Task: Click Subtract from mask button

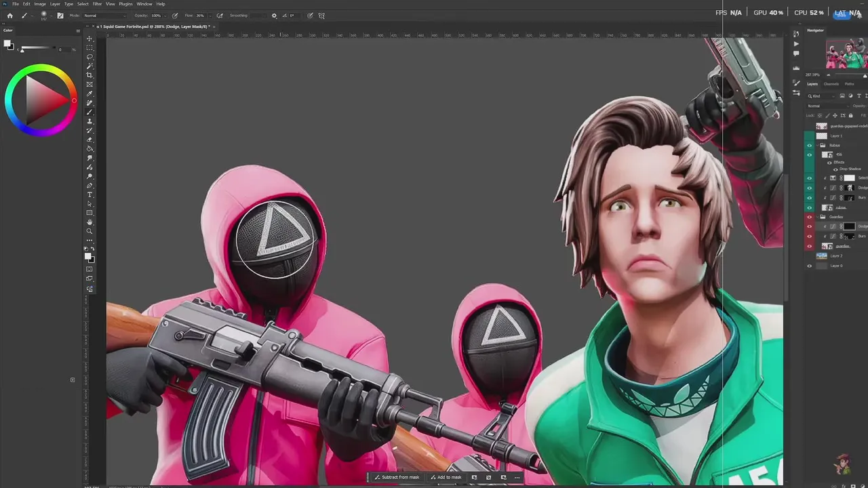Action: pyautogui.click(x=397, y=477)
